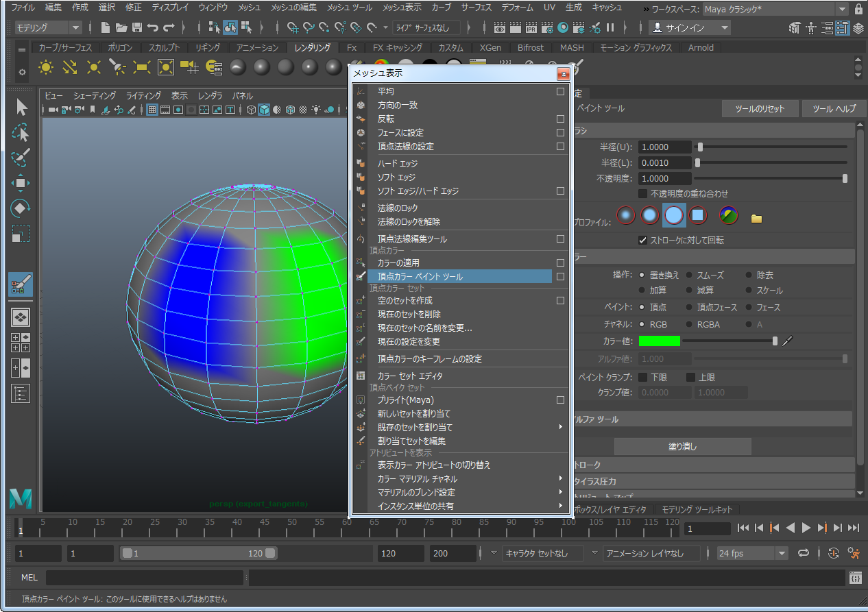Viewport: 868px width, 612px height.
Task: Open the 24 fps frame rate dropdown
Action: 782,554
